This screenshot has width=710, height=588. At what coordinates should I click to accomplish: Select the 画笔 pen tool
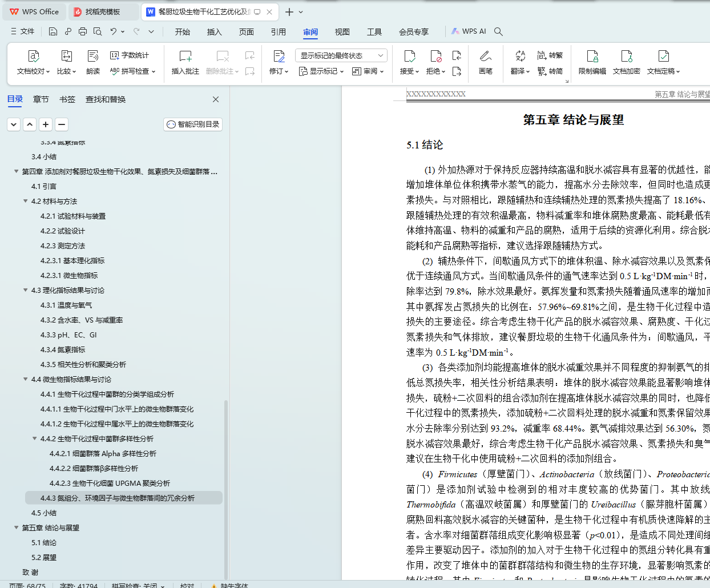pos(486,62)
